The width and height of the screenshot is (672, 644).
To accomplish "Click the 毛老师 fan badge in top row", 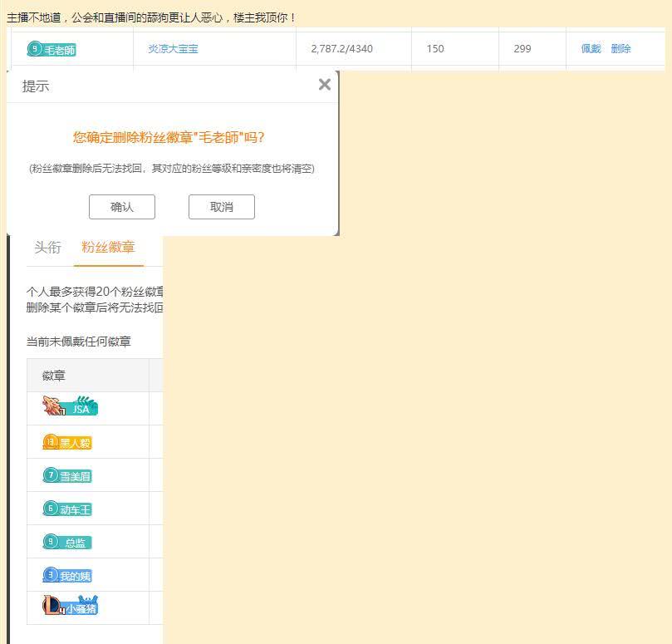I will [x=52, y=49].
